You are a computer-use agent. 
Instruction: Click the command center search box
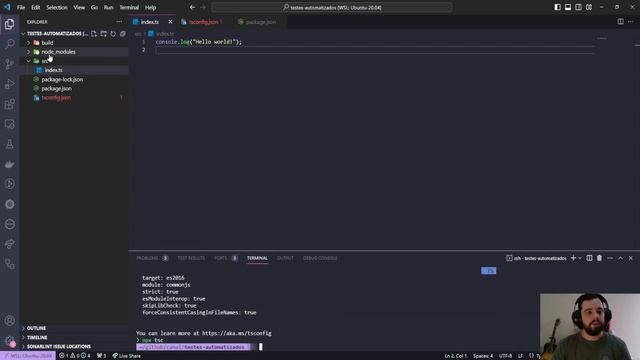(332, 7)
